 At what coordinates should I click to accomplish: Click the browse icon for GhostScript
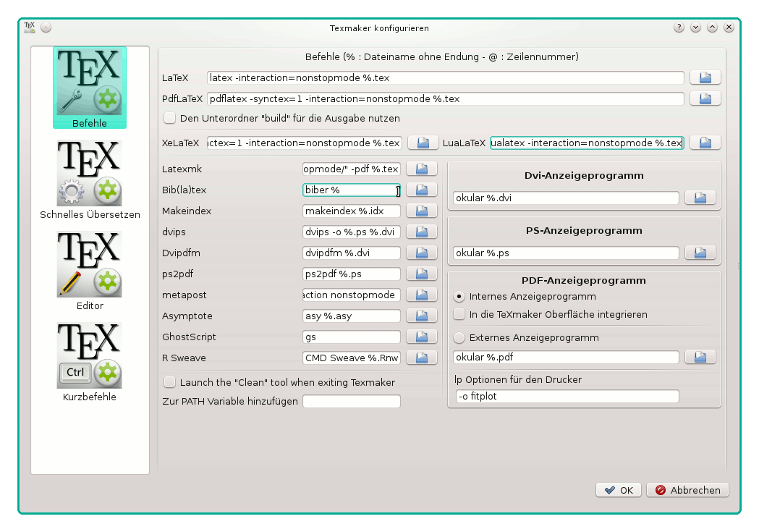[x=421, y=337]
